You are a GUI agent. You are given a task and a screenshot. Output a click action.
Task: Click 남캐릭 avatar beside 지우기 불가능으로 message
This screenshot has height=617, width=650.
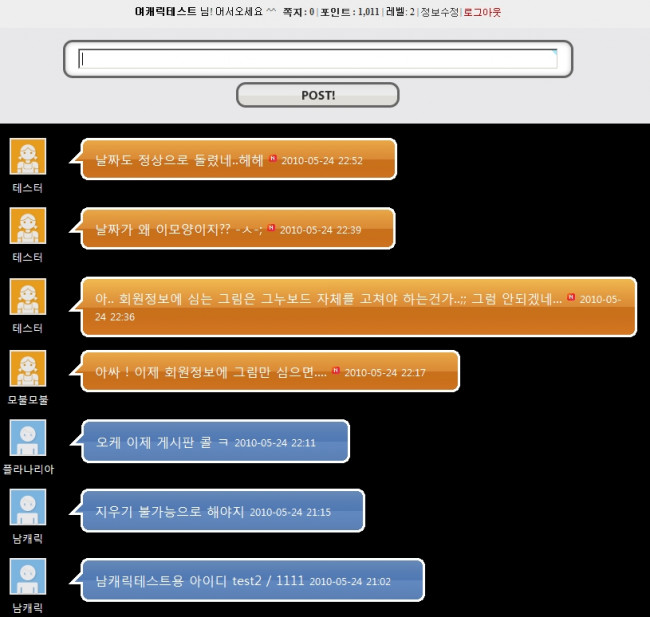coord(28,507)
